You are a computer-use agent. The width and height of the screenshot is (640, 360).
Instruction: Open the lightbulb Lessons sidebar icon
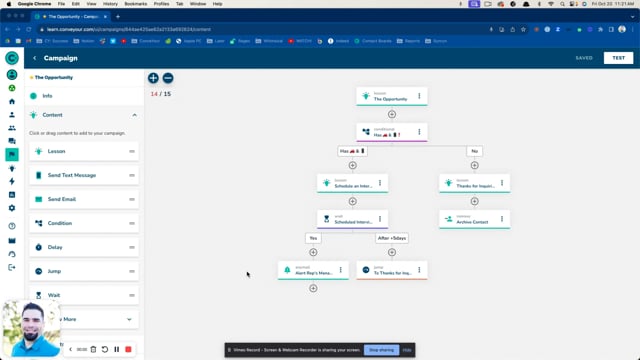pyautogui.click(x=12, y=168)
